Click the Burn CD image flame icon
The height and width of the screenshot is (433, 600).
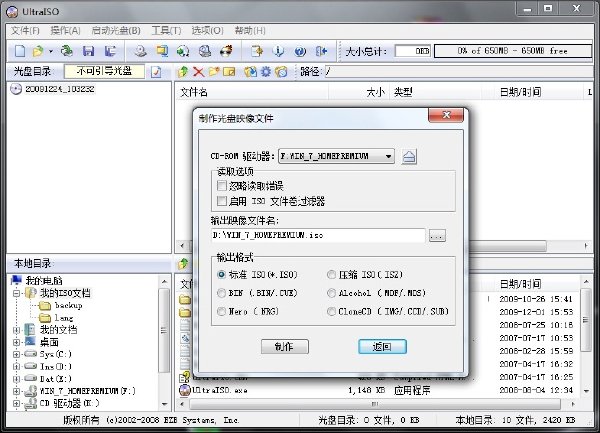click(226, 51)
